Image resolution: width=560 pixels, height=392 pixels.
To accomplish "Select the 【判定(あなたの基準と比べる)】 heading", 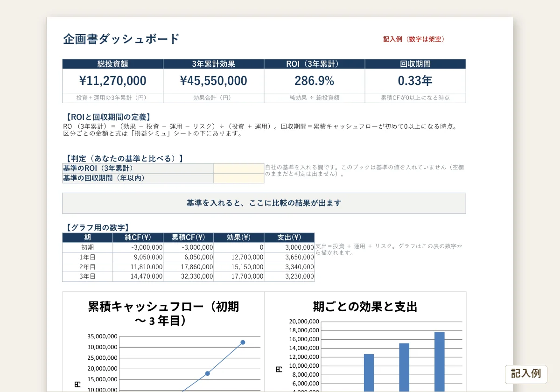I will [x=125, y=159].
